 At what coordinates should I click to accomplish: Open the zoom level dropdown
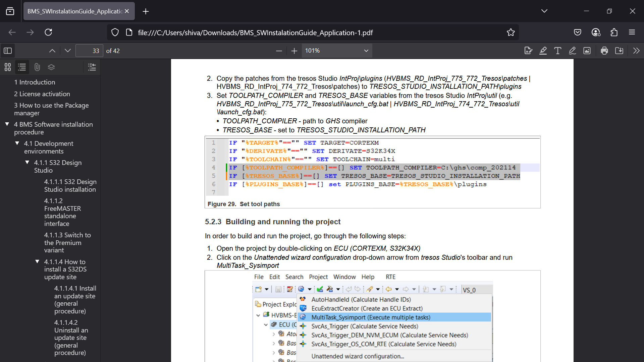tap(337, 51)
